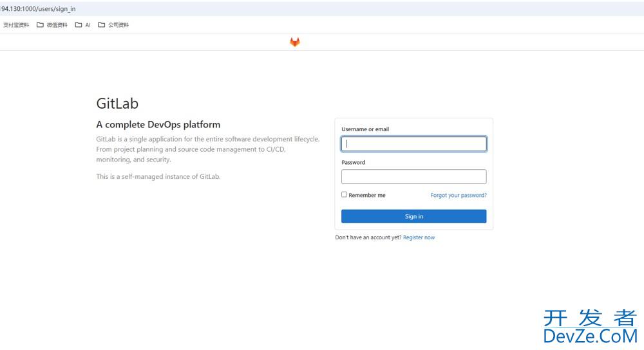Open the Forgot your password link
Image resolution: width=644 pixels, height=350 pixels.
tap(459, 196)
